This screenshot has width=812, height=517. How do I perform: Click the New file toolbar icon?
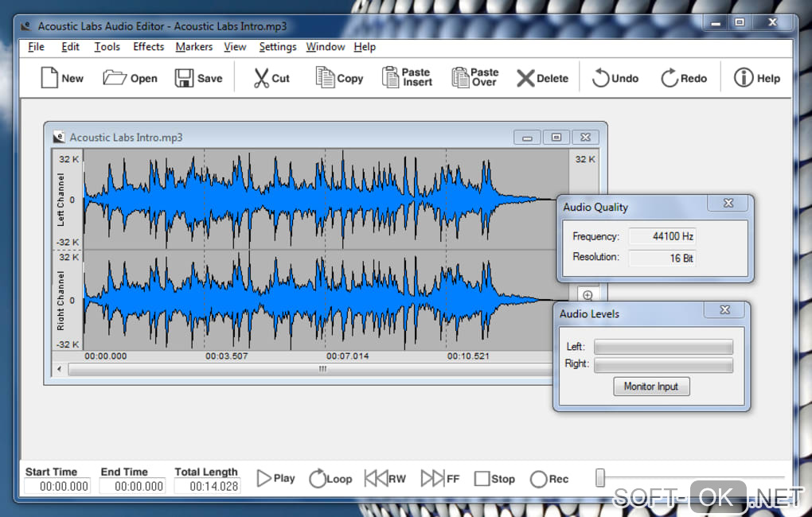pyautogui.click(x=50, y=78)
